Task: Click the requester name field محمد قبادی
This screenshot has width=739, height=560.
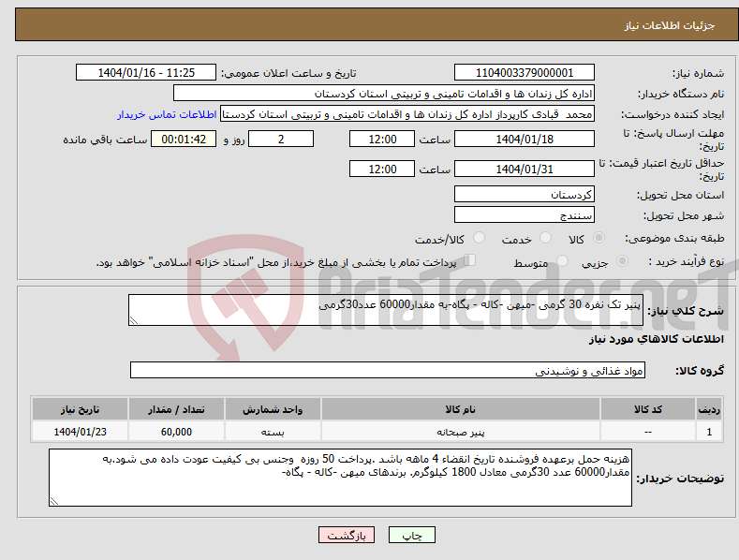Action: [x=407, y=114]
